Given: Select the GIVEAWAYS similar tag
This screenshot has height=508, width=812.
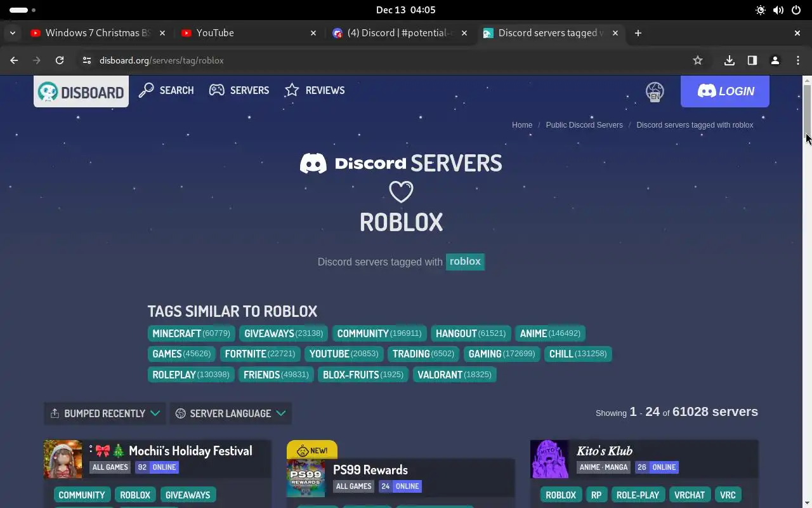Looking at the screenshot, I should (284, 333).
